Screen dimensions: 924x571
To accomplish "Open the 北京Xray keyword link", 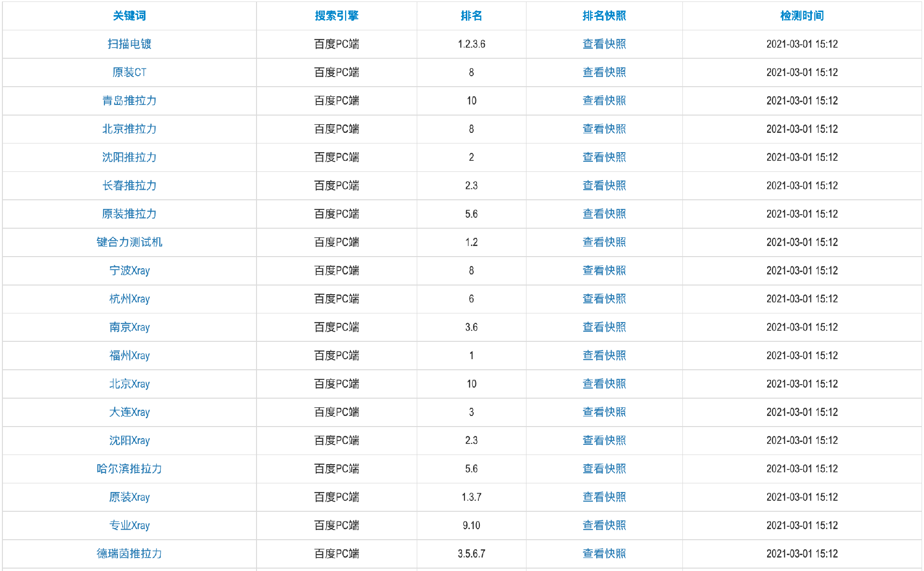I will point(129,384).
